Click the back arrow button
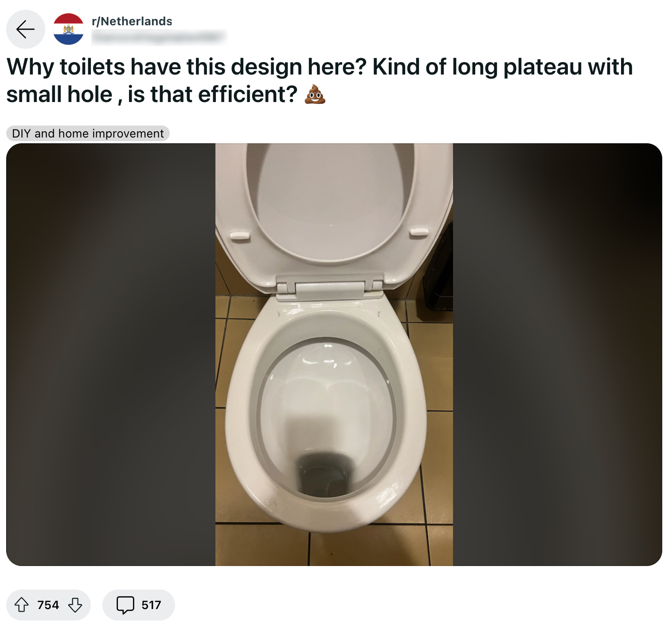This screenshot has width=672, height=629. (25, 29)
